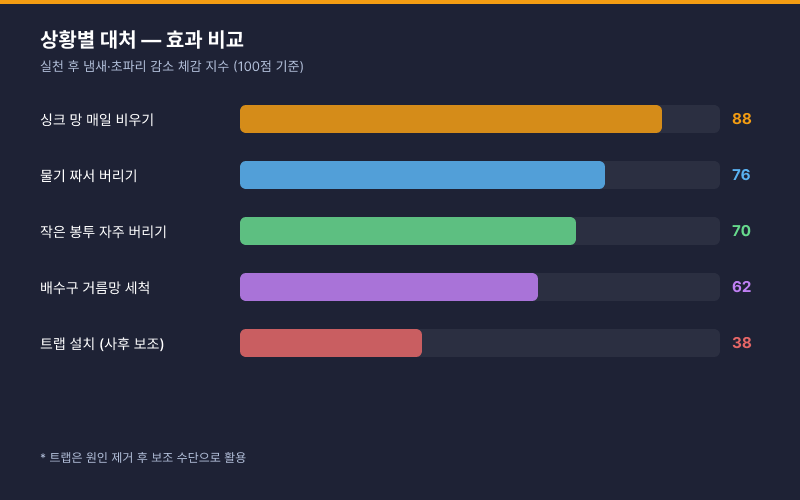Click the green 작은 봉투 자주 버리기 bar
This screenshot has width=800, height=500.
coord(408,231)
